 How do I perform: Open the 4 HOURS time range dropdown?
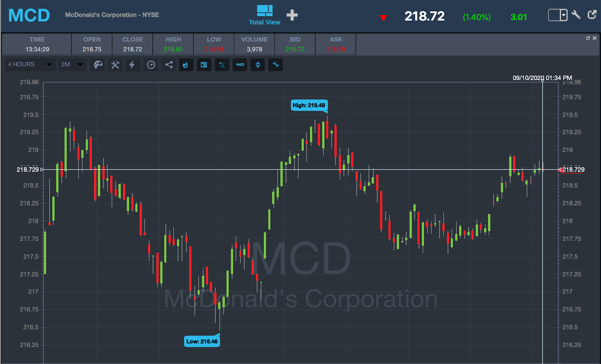(x=30, y=65)
